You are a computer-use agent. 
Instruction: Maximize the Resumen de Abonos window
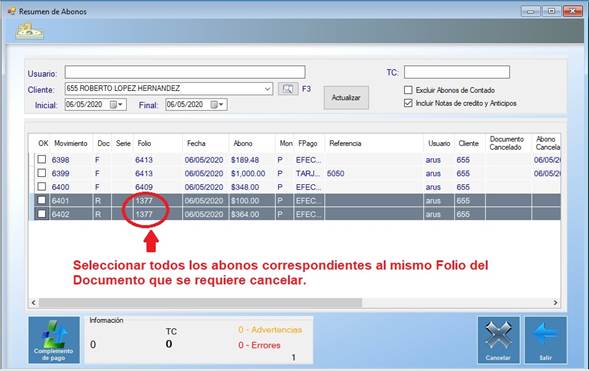pyautogui.click(x=551, y=11)
